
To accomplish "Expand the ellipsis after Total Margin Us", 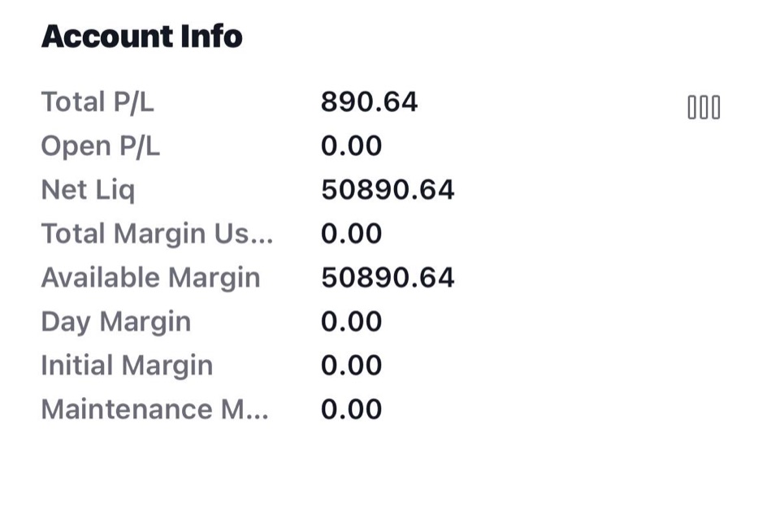I will pos(261,242).
